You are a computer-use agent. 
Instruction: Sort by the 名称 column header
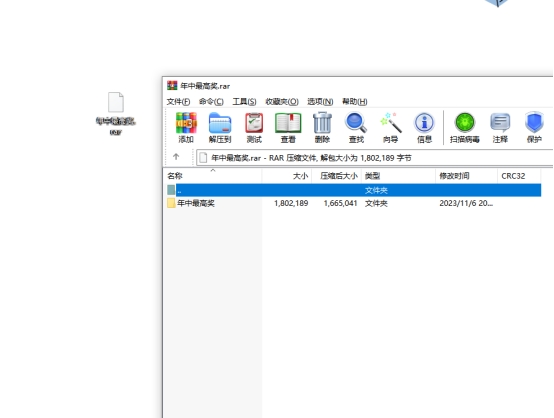pyautogui.click(x=213, y=176)
